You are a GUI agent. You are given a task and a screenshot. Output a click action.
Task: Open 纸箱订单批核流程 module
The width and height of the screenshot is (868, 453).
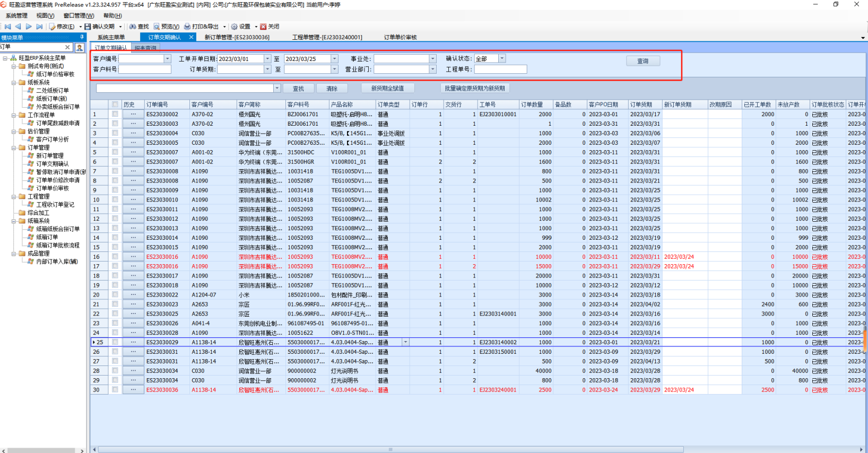click(x=58, y=246)
